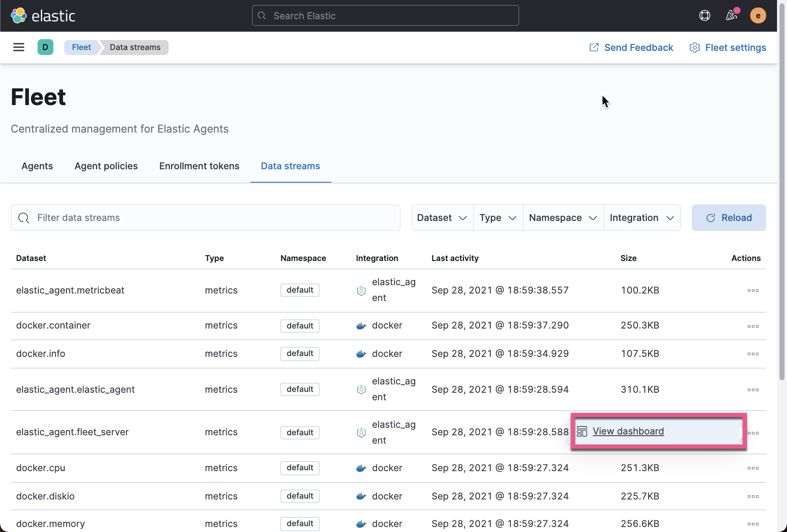Click the D space icon near the breadcrumb
This screenshot has height=532, width=787.
pyautogui.click(x=45, y=47)
